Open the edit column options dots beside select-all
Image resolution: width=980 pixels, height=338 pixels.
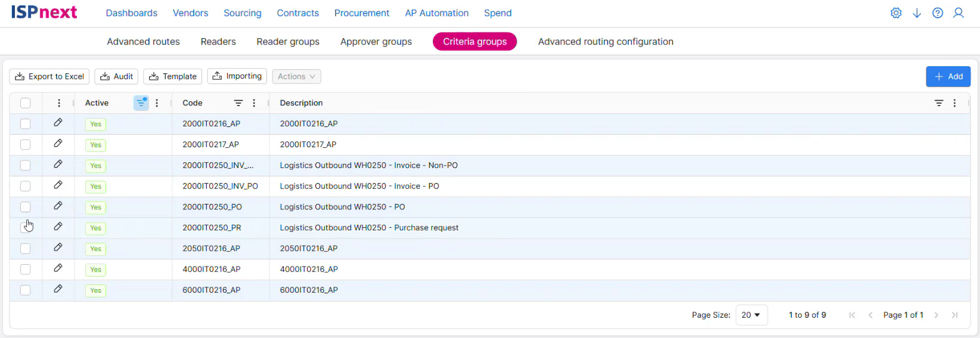(x=59, y=103)
